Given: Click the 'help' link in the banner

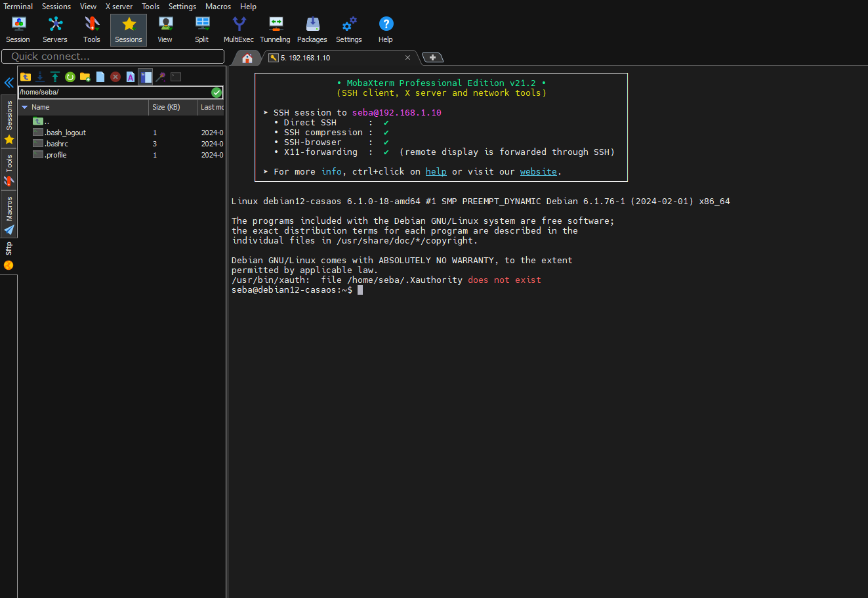Looking at the screenshot, I should [436, 171].
